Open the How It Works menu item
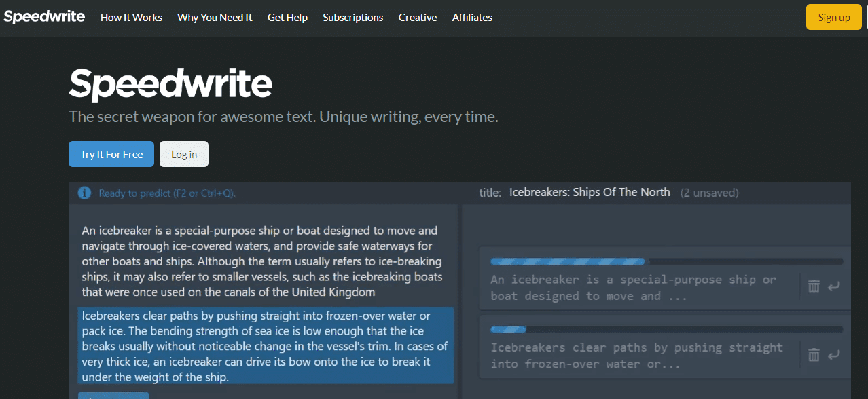 131,18
